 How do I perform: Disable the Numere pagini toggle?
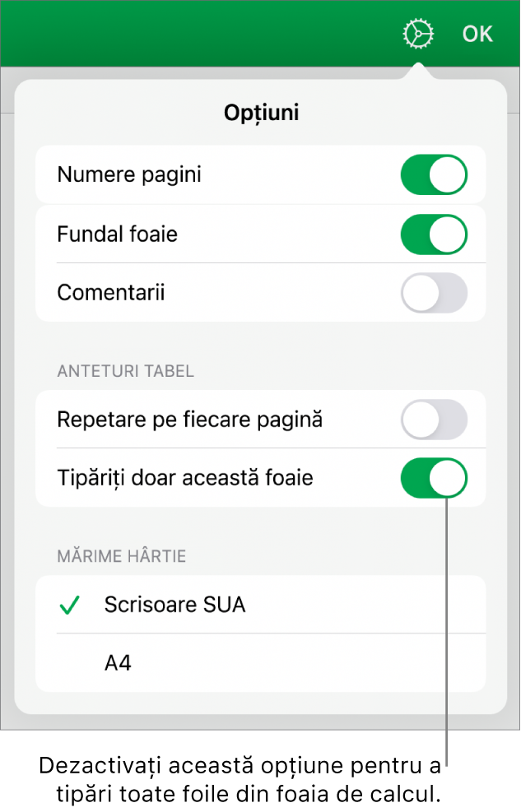(434, 174)
